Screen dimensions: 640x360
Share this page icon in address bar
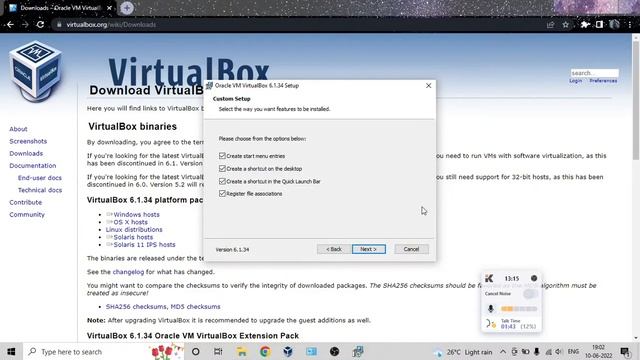pyautogui.click(x=550, y=24)
